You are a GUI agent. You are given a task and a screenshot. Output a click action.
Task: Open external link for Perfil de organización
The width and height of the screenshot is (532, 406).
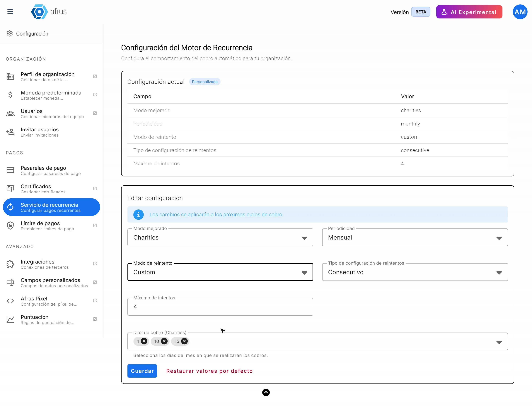[x=95, y=76]
